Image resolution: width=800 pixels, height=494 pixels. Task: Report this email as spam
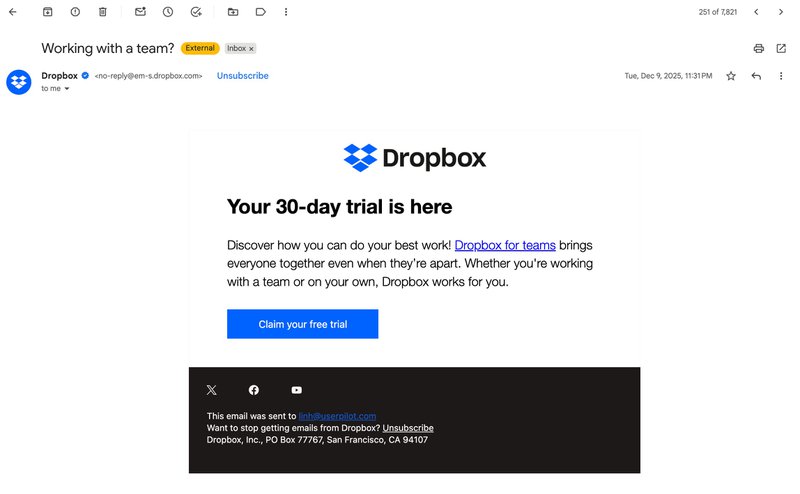point(75,12)
